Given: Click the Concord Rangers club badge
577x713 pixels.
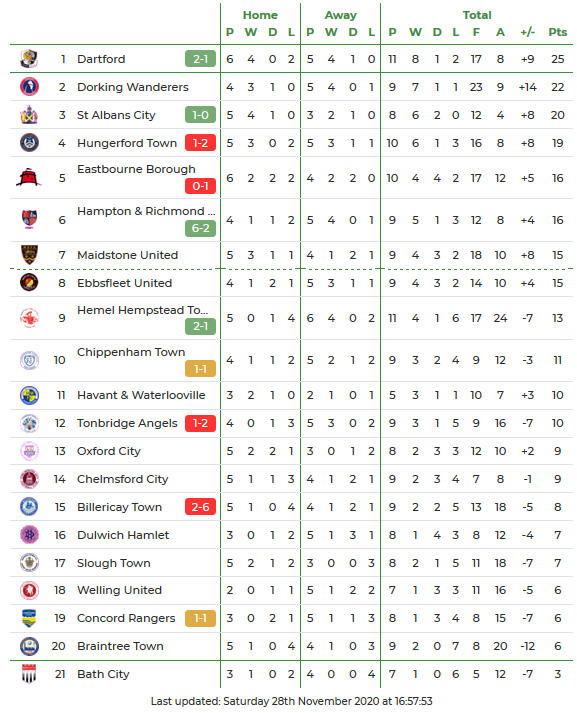Looking at the screenshot, I should click(29, 618).
